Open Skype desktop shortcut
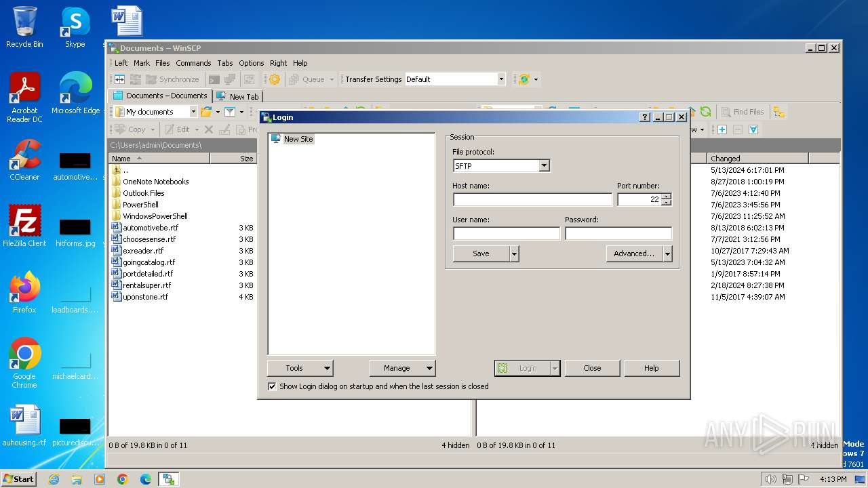The width and height of the screenshot is (868, 488). click(x=75, y=27)
